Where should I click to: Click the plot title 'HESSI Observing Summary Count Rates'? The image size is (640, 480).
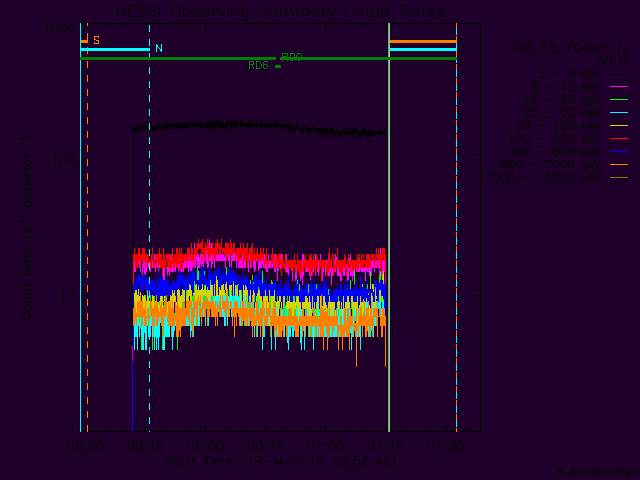click(x=280, y=11)
